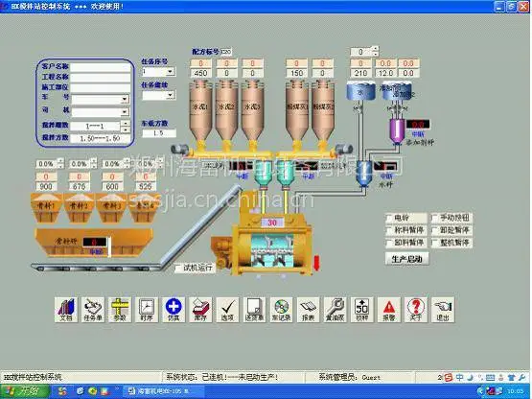Viewport: 532px width, 399px height.
Task: Enable the 试机运行 checkbox
Action: click(x=178, y=268)
